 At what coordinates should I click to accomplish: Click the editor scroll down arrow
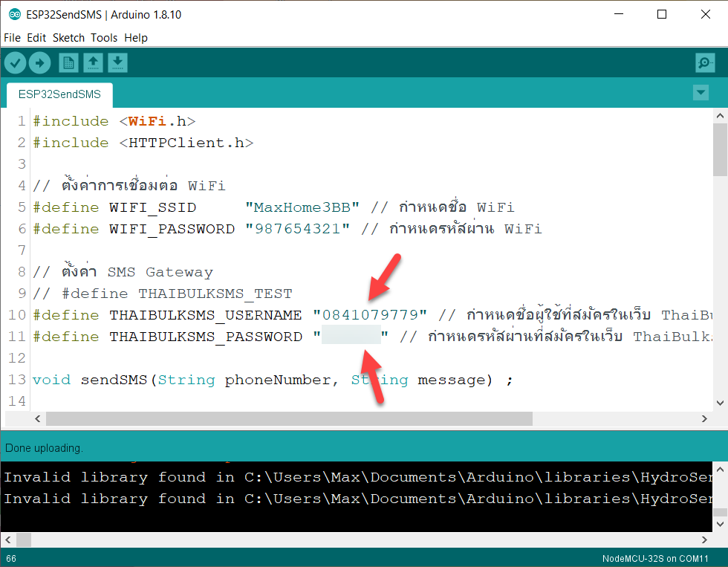720,403
